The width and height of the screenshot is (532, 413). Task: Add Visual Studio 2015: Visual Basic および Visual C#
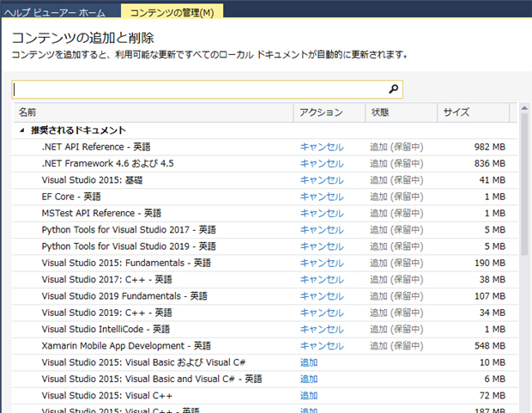point(309,362)
